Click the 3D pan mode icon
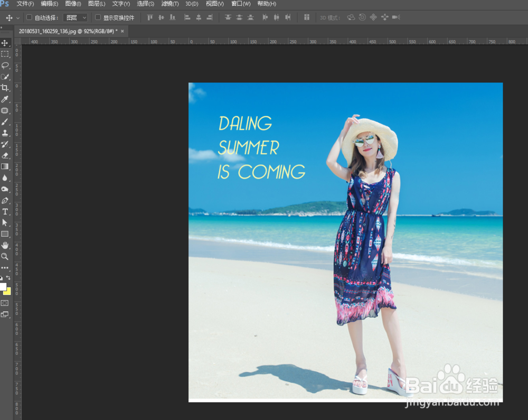 [x=373, y=17]
